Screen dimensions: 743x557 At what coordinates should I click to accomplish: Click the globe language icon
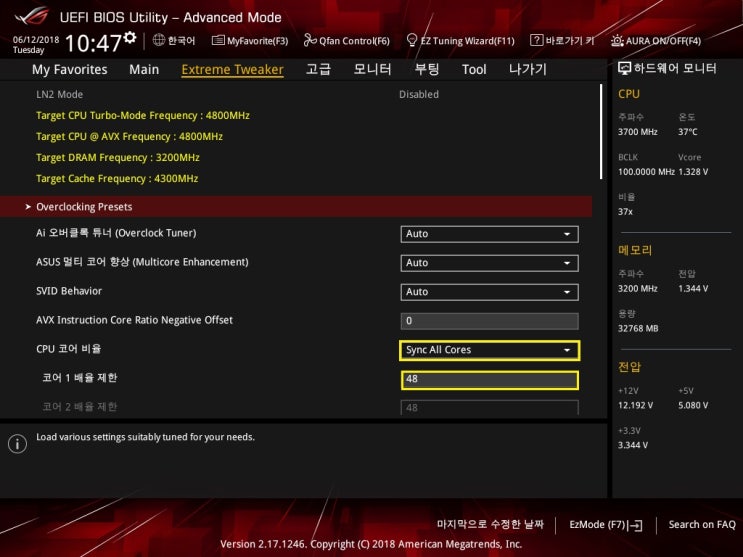(x=159, y=40)
